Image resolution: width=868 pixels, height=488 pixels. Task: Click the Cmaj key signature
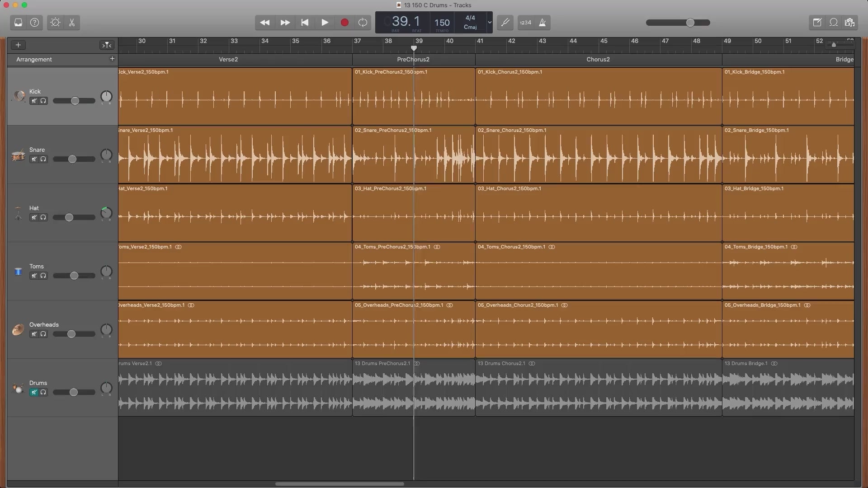click(470, 27)
